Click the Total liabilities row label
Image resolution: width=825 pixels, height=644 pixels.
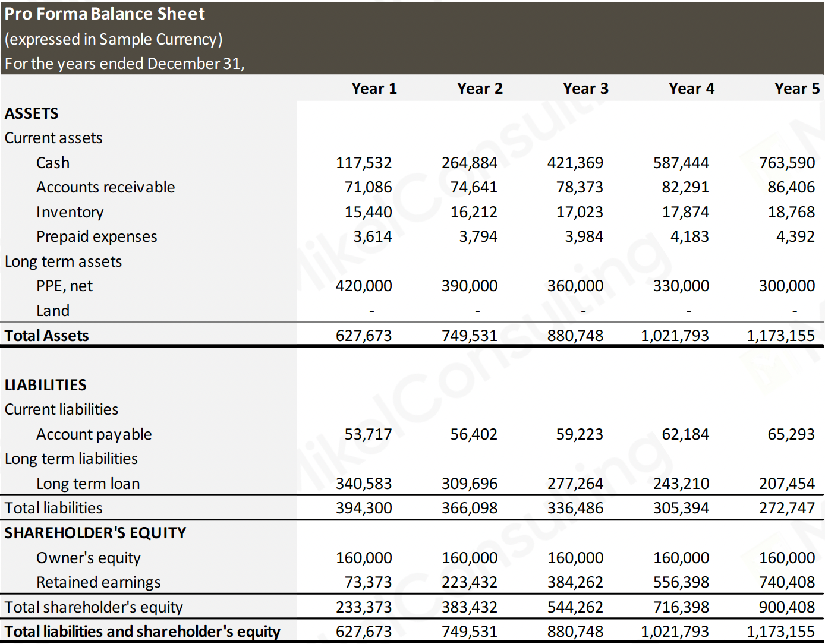[53, 508]
